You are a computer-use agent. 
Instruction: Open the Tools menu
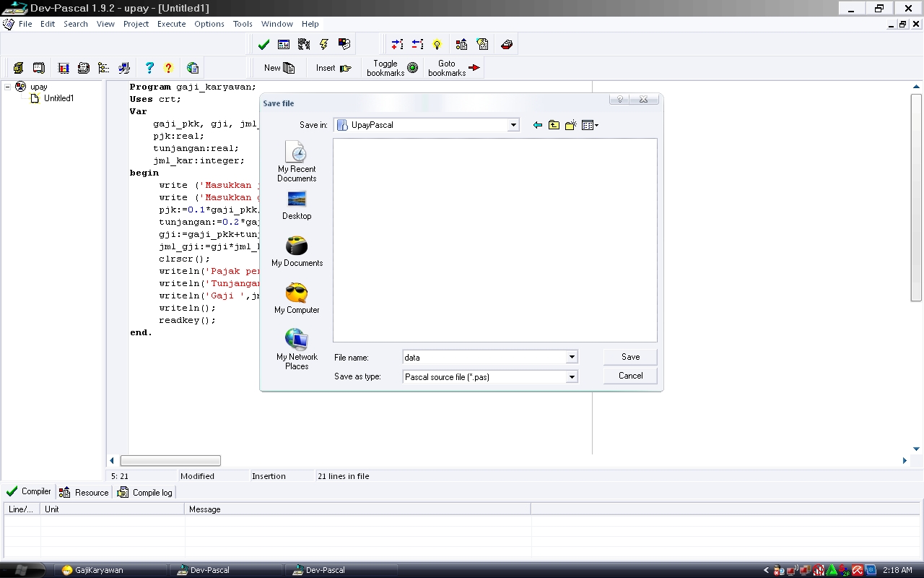pos(243,24)
